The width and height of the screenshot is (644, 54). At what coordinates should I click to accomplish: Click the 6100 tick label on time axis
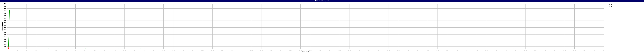604,50
